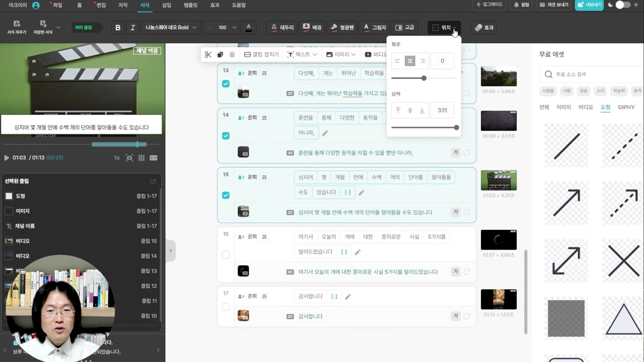Open the text color picker
The height and width of the screenshot is (362, 644).
point(248,28)
